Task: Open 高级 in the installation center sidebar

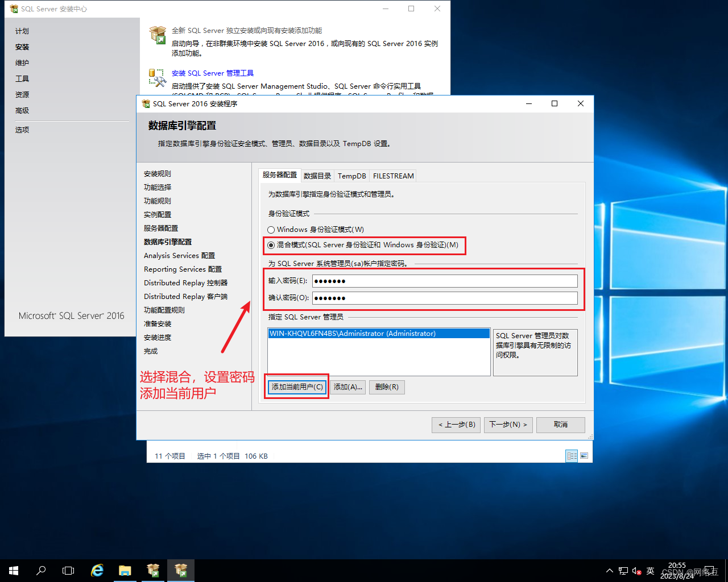Action: pos(22,111)
